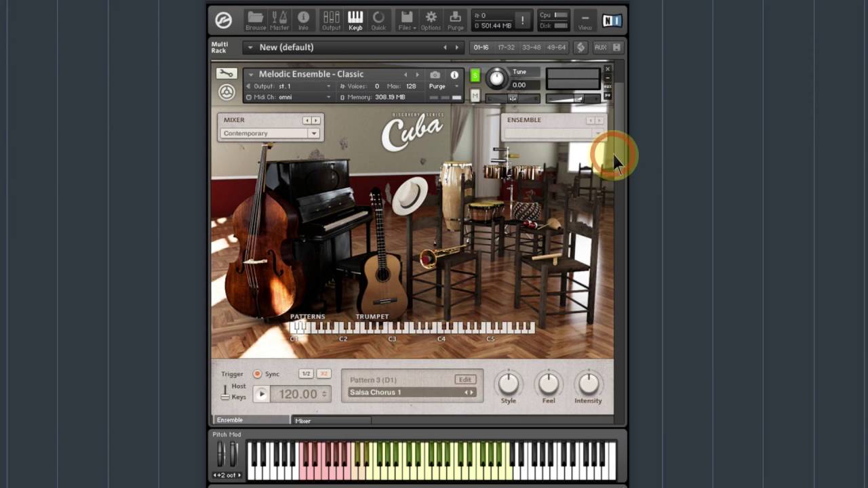Click the Kontakt logo icon
This screenshot has width=868, height=488.
tap(224, 20)
